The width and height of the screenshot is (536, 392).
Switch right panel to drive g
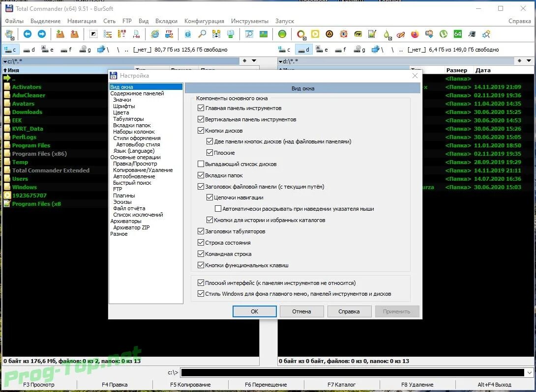(x=358, y=50)
